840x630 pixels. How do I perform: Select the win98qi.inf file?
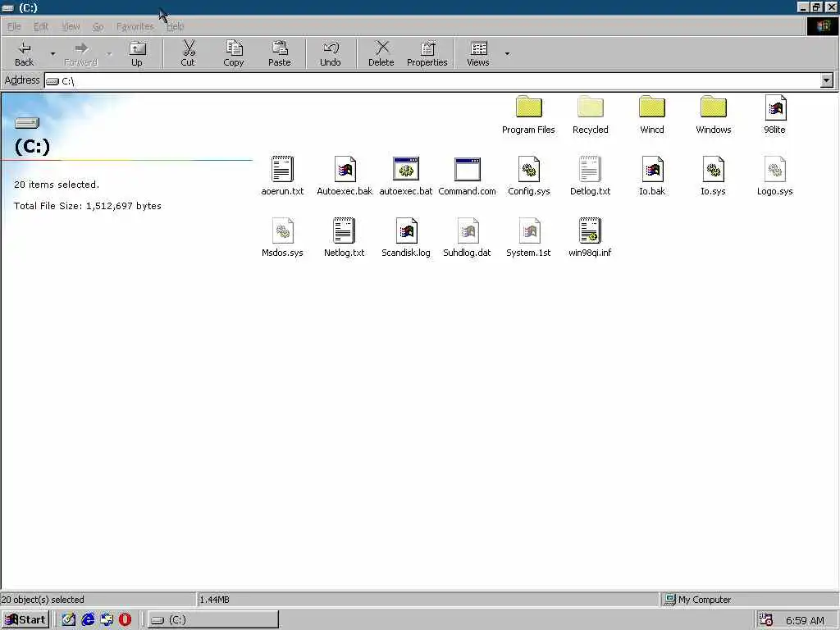(590, 238)
